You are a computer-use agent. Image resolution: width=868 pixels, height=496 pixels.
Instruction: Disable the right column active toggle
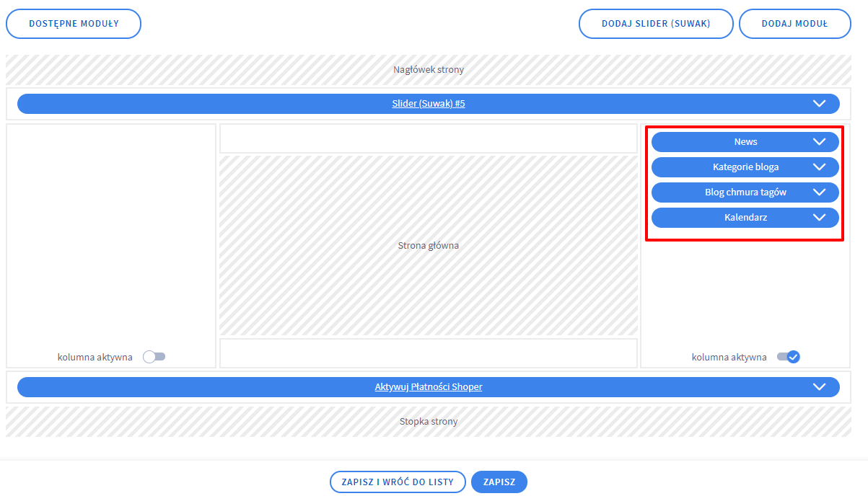[x=789, y=357]
